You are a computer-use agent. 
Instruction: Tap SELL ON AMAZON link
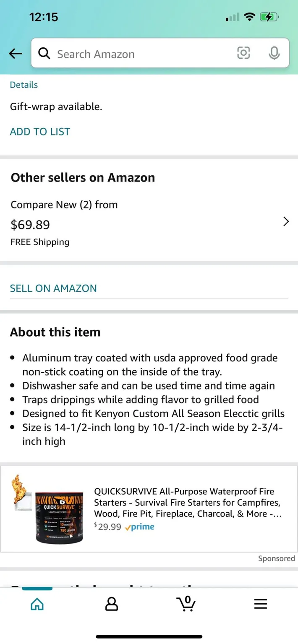[x=53, y=288]
